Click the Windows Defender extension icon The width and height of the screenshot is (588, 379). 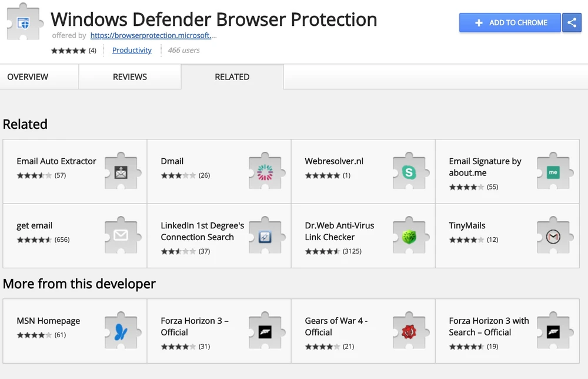[x=24, y=24]
